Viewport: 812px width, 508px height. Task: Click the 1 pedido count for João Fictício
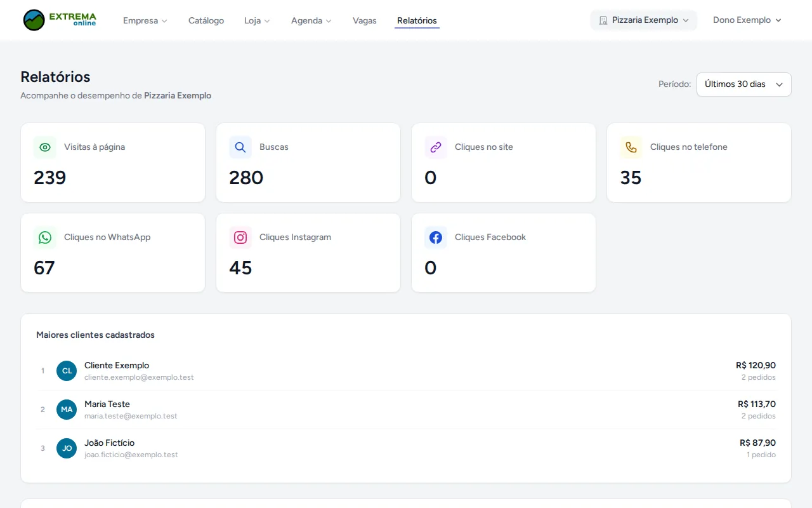click(761, 455)
